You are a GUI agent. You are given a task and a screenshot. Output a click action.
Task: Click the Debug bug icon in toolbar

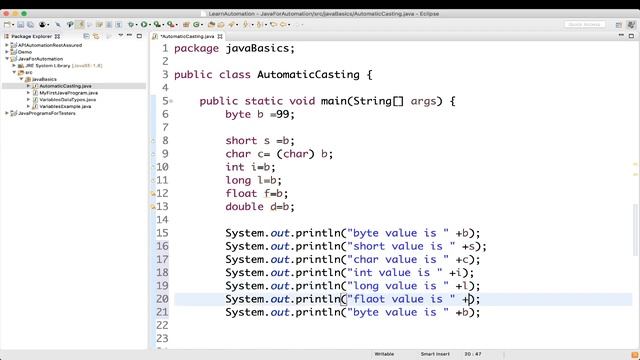click(x=131, y=25)
